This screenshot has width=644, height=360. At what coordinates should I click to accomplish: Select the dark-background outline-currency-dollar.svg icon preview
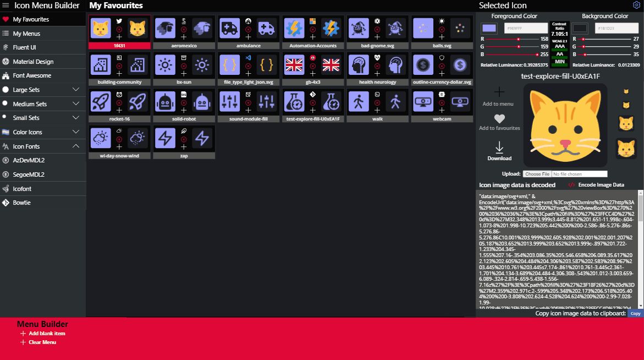coord(460,65)
